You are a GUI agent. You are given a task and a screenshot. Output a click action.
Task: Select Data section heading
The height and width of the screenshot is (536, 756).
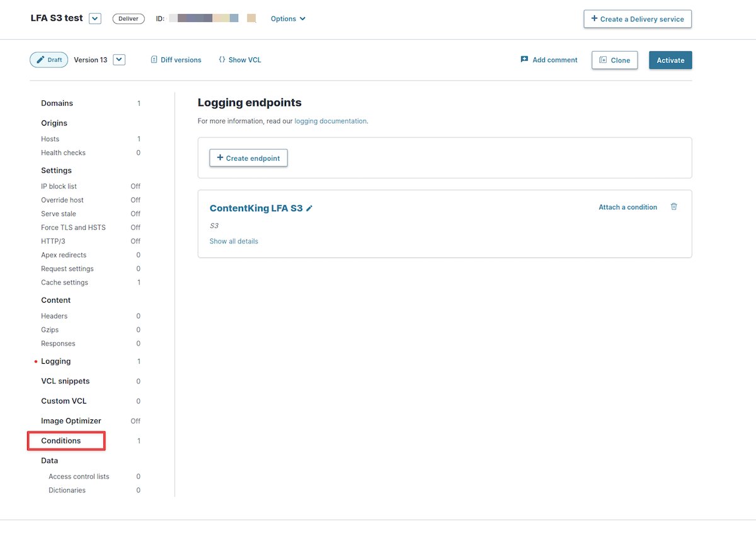(x=49, y=460)
